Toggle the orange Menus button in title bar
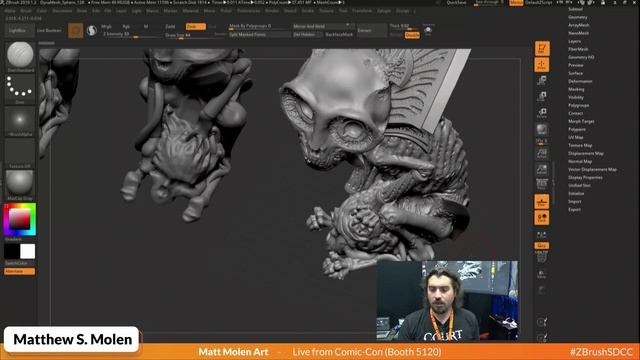 (x=516, y=2)
